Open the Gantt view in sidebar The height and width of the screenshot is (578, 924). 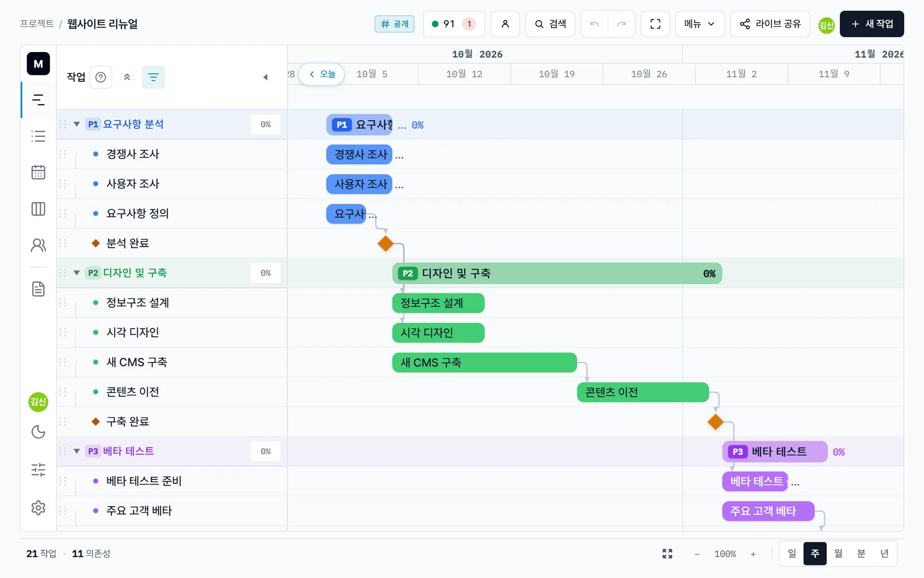[x=38, y=100]
